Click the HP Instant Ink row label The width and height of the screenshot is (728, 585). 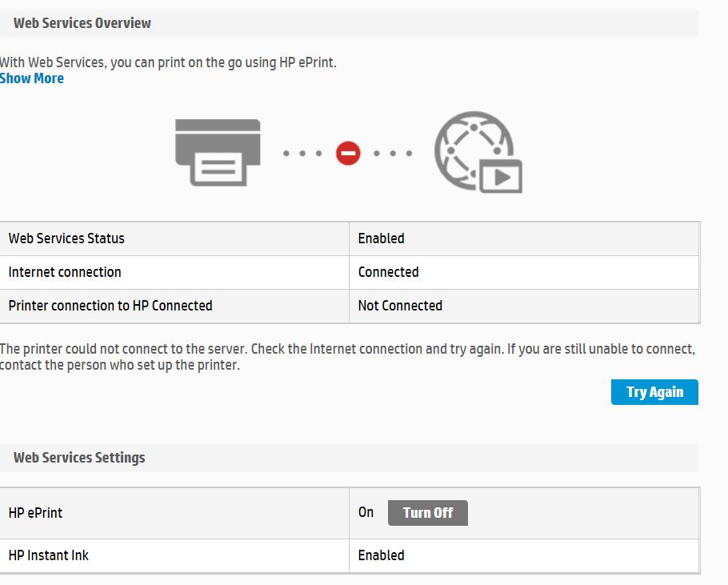(x=48, y=555)
